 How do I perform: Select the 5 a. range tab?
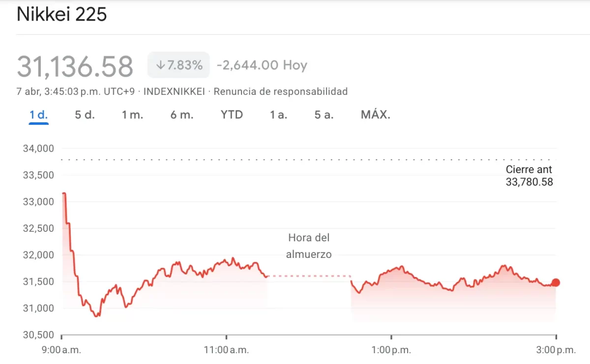pos(324,115)
